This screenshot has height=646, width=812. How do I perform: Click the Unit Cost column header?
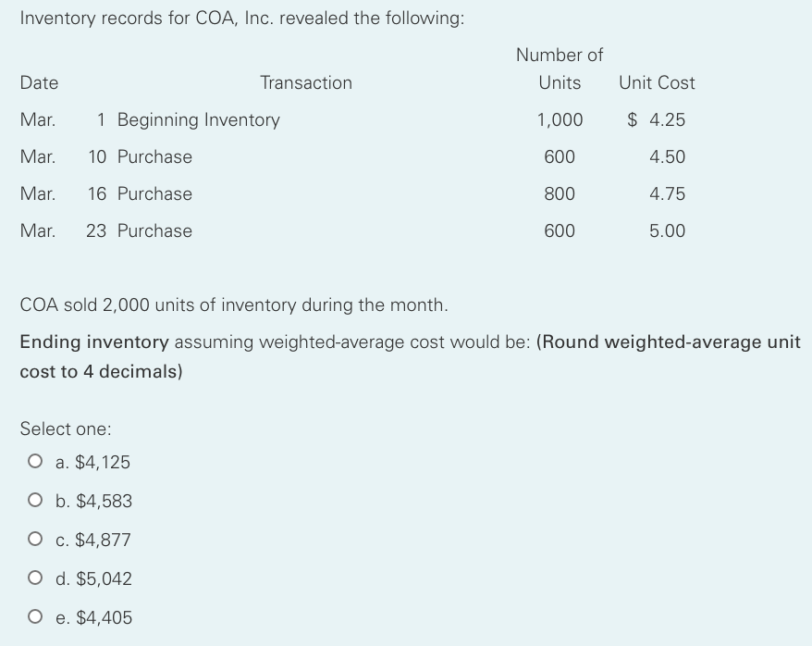click(x=657, y=82)
